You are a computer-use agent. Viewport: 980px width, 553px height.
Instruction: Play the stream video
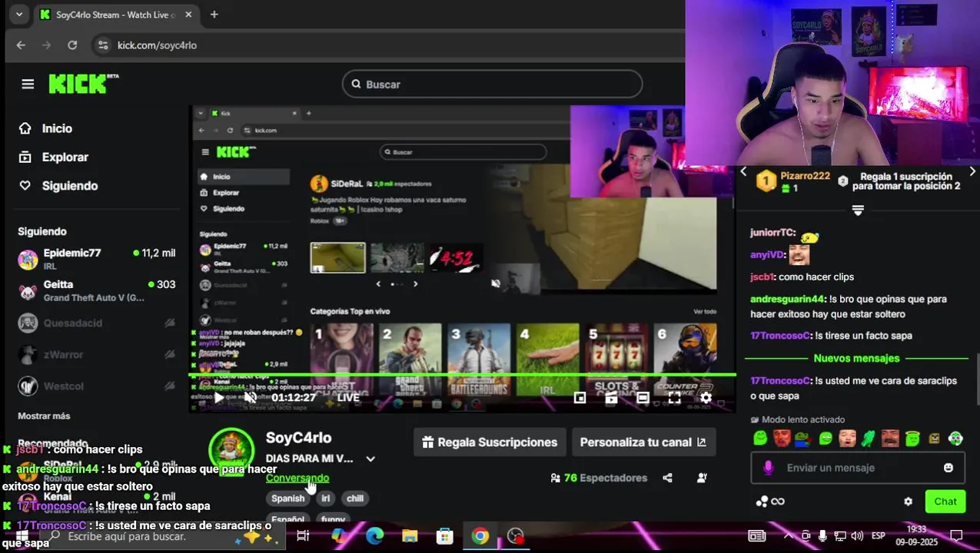(219, 397)
